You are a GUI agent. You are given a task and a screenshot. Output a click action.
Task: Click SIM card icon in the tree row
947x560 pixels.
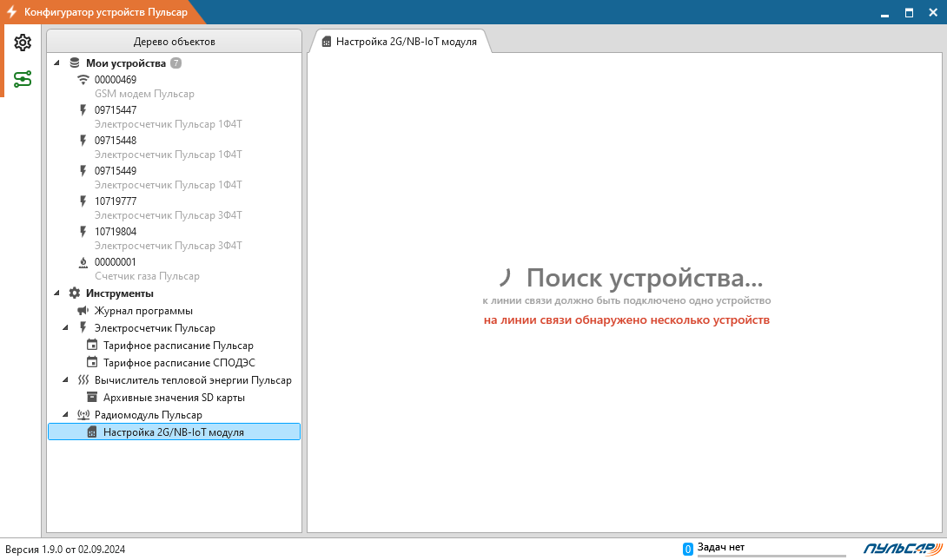point(92,432)
